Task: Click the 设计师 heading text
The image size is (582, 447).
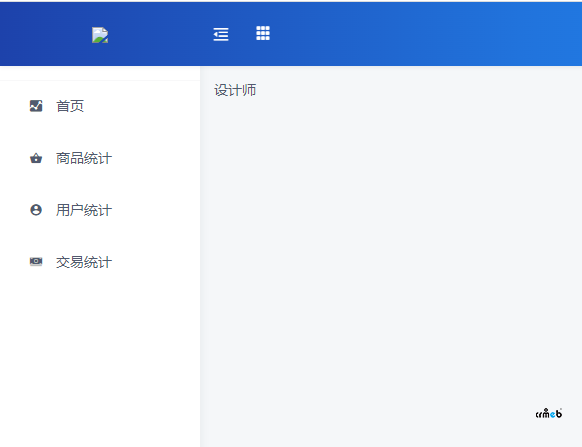Action: (x=235, y=90)
